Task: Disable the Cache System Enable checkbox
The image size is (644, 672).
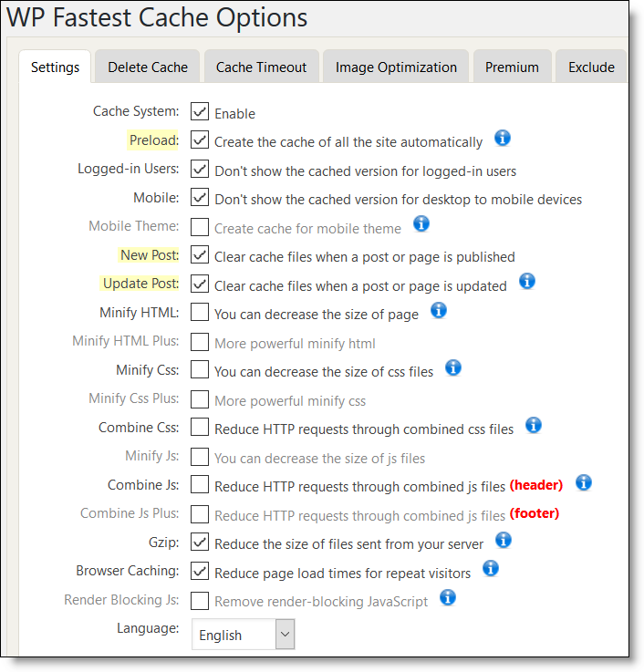Action: 200,112
